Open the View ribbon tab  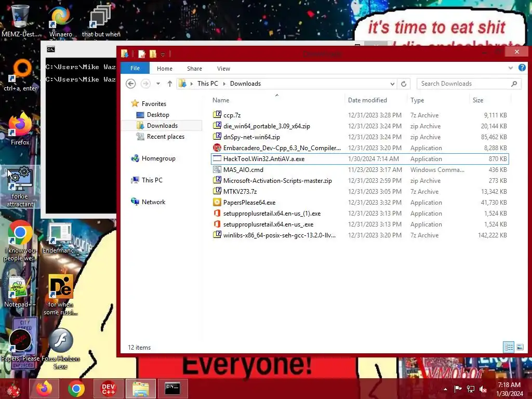pos(223,69)
